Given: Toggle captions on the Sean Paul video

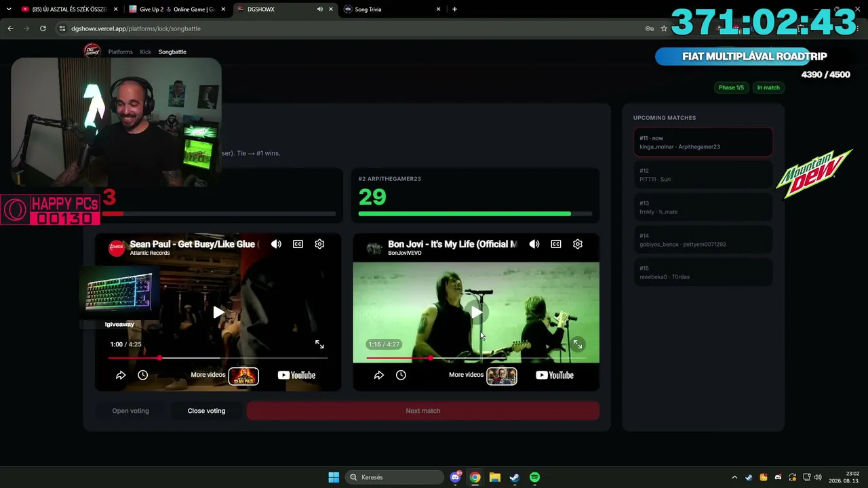Looking at the screenshot, I should (298, 244).
